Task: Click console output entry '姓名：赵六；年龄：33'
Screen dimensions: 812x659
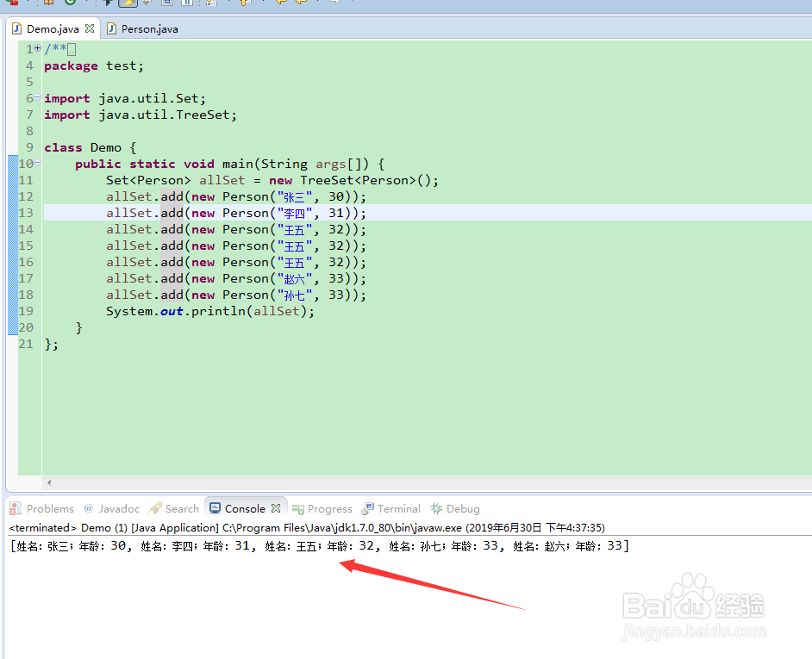Action: coord(567,545)
